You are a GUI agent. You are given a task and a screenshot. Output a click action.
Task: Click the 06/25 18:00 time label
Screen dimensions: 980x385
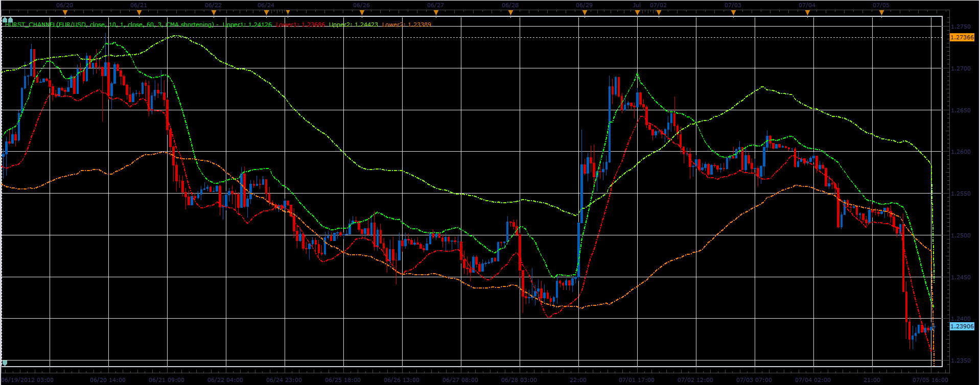click(343, 380)
